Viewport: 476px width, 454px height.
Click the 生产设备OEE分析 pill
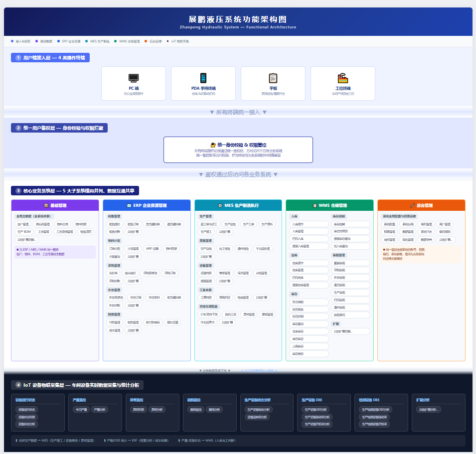316,410
